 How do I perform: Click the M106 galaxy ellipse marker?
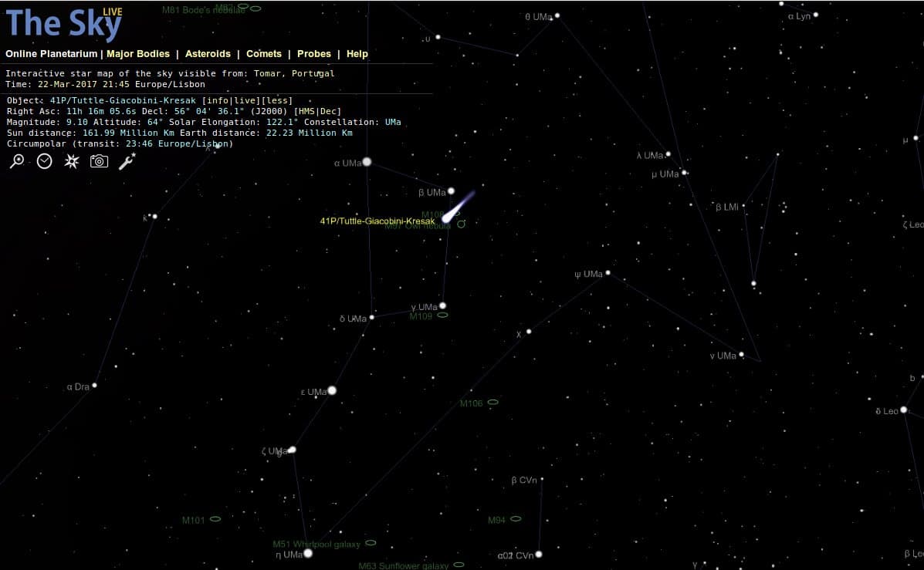point(492,402)
